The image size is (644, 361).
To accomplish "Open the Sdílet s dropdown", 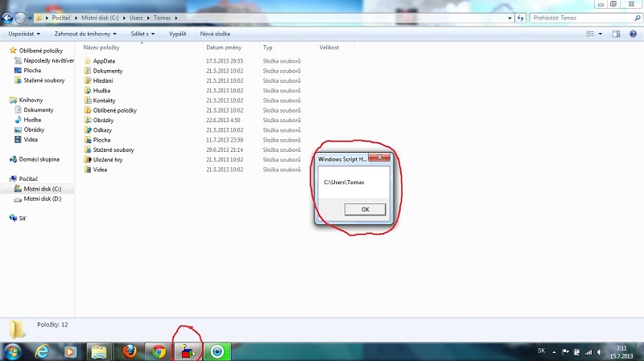I will point(144,34).
